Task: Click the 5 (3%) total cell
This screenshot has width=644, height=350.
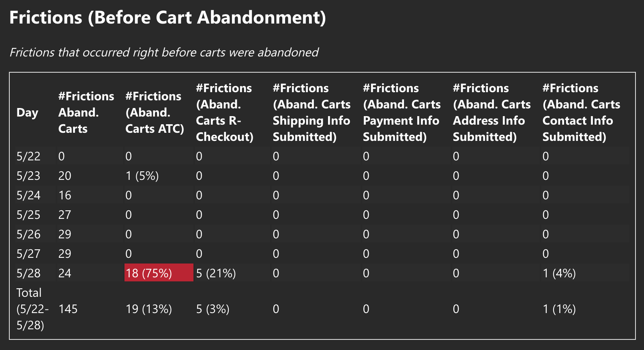Action: pos(213,309)
